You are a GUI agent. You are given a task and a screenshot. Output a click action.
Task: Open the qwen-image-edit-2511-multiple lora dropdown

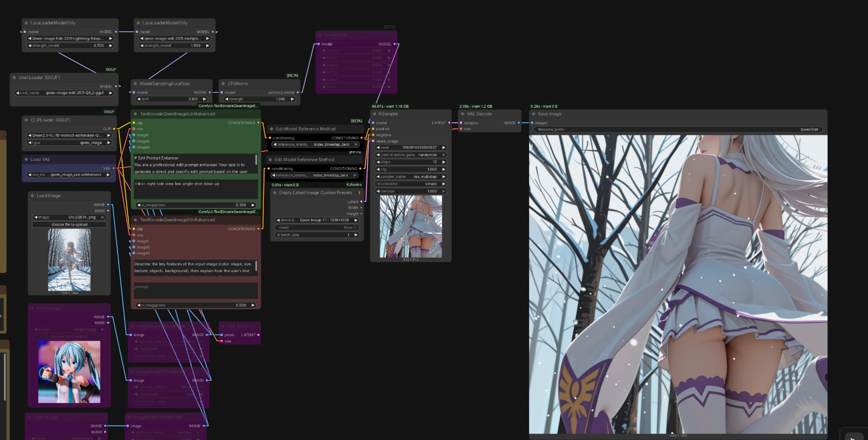tap(174, 39)
